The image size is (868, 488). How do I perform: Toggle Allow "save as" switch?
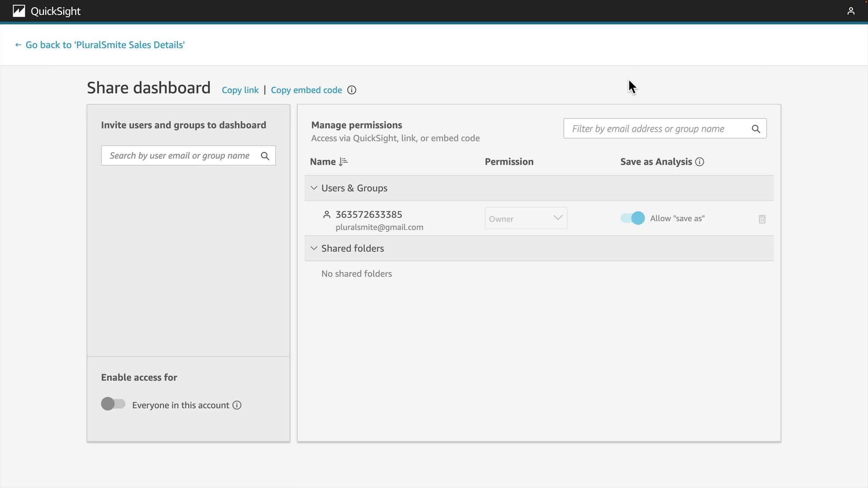632,218
